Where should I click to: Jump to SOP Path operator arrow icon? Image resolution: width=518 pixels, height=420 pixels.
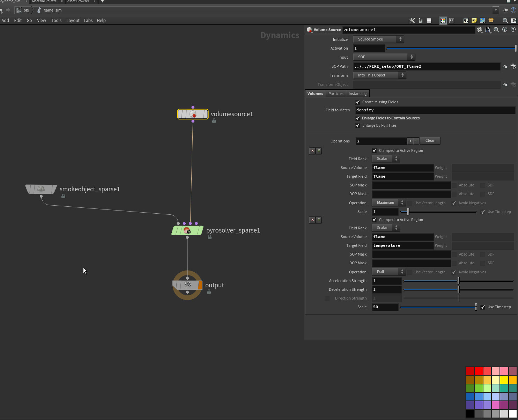pyautogui.click(x=505, y=66)
